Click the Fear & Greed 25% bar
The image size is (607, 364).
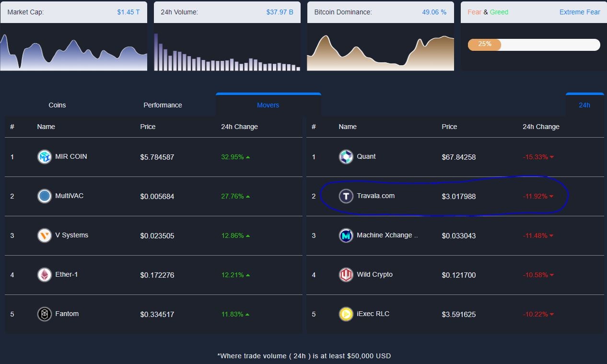[x=534, y=45]
